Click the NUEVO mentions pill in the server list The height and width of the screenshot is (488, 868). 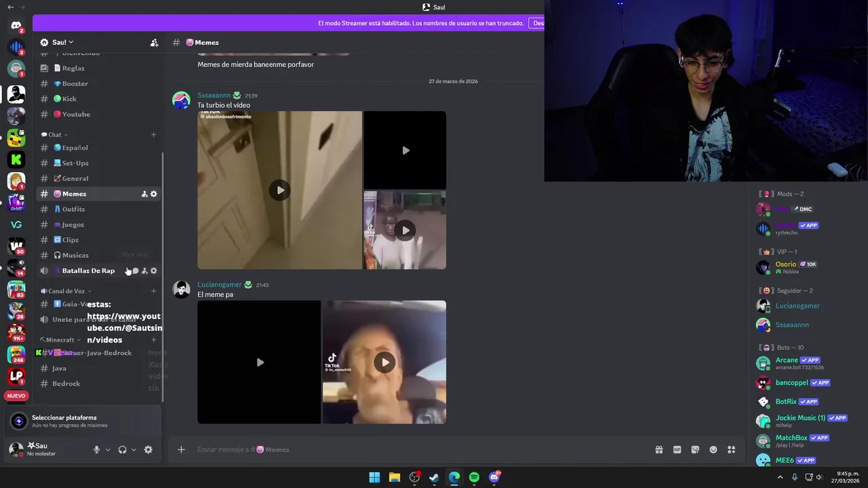point(16,396)
